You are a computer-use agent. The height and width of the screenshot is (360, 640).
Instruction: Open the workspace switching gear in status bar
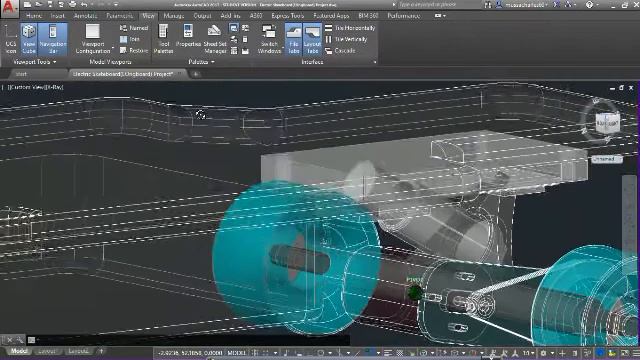click(x=543, y=353)
